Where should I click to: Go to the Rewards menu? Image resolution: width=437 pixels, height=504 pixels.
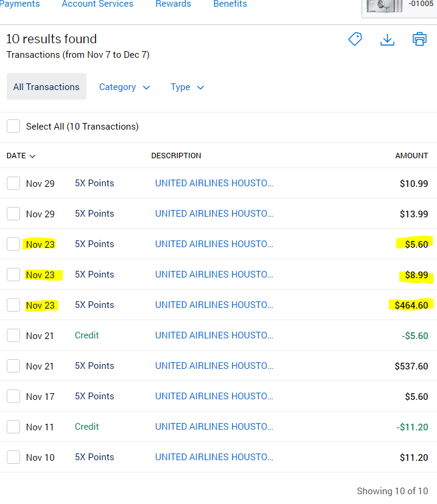(173, 4)
